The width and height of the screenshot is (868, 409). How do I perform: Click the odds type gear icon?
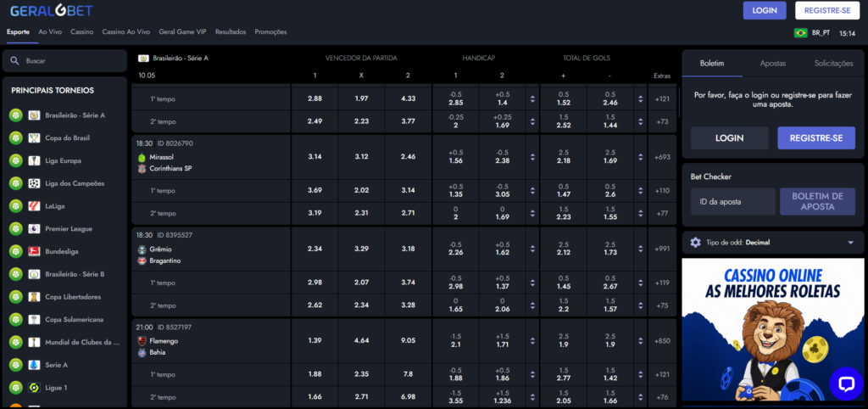[696, 242]
